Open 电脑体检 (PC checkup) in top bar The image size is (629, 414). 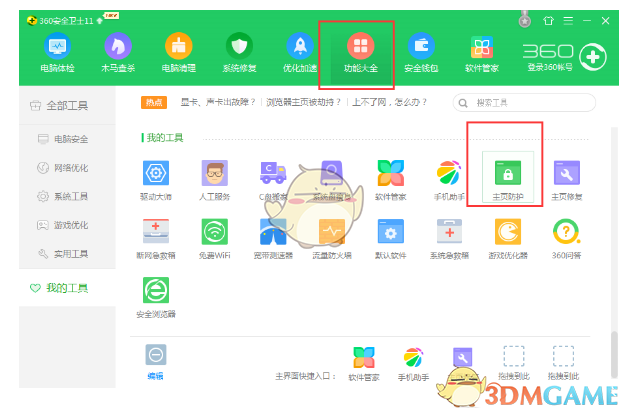57,53
